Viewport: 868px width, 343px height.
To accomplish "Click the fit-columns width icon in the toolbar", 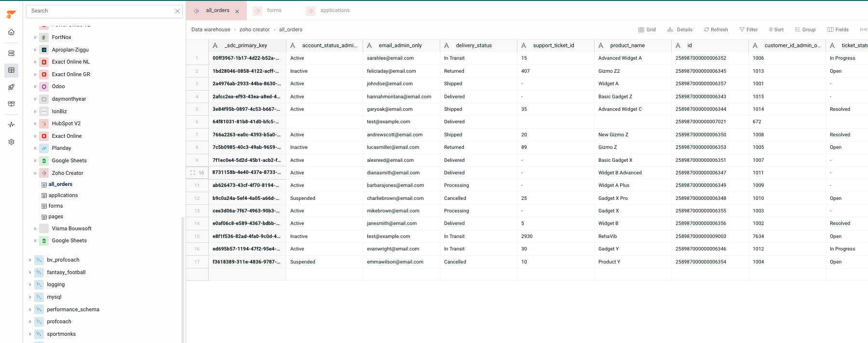I will 863,29.
